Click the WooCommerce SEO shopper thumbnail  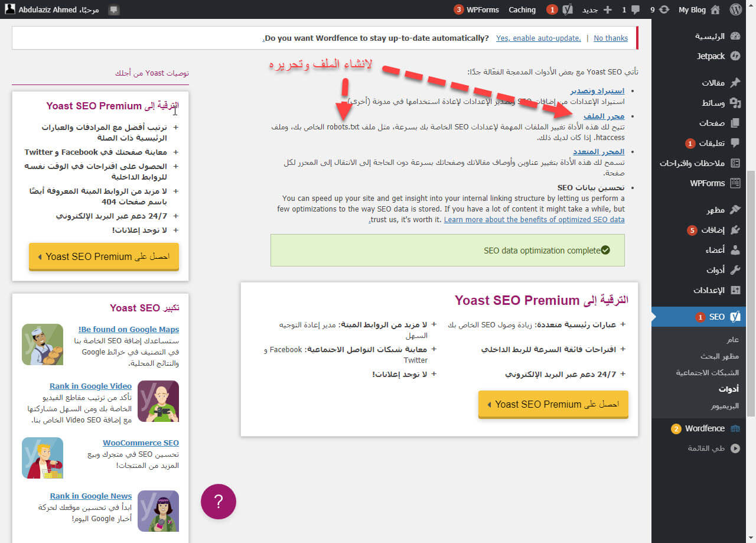(x=43, y=458)
